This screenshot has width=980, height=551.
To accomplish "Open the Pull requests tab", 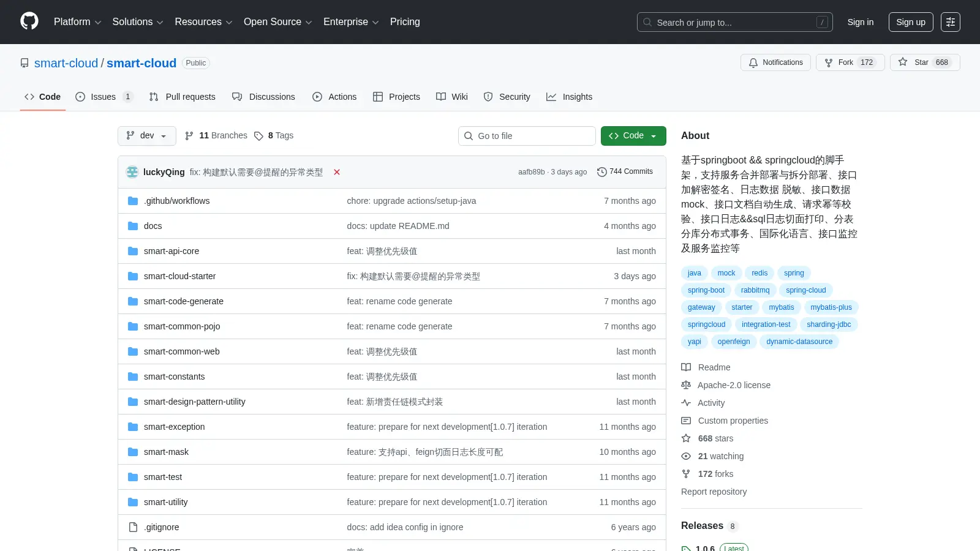I will coord(183,97).
